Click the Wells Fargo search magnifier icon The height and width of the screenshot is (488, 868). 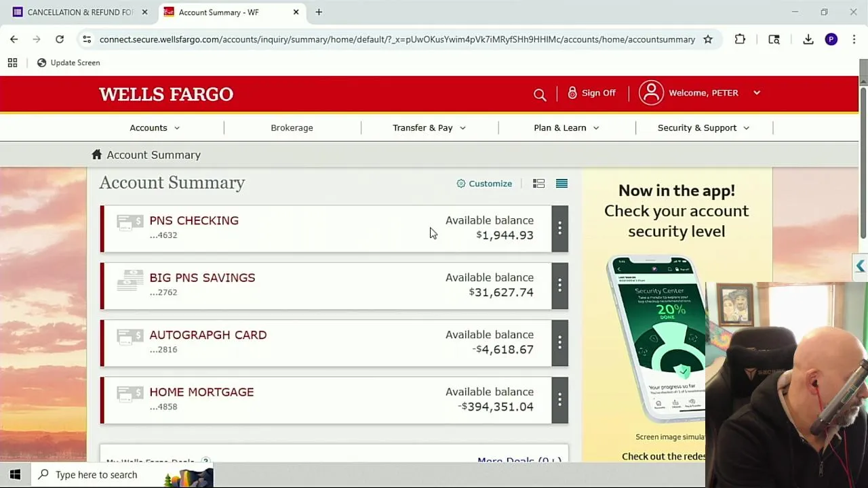(540, 95)
